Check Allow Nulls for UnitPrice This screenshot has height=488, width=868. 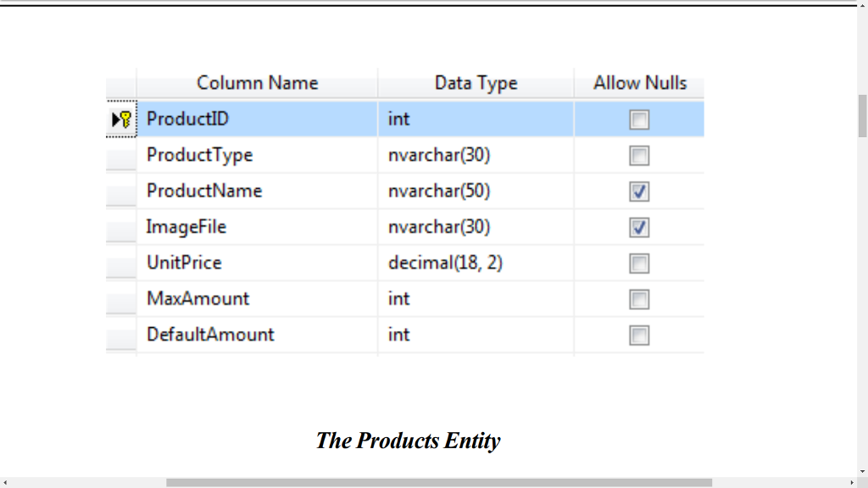639,263
